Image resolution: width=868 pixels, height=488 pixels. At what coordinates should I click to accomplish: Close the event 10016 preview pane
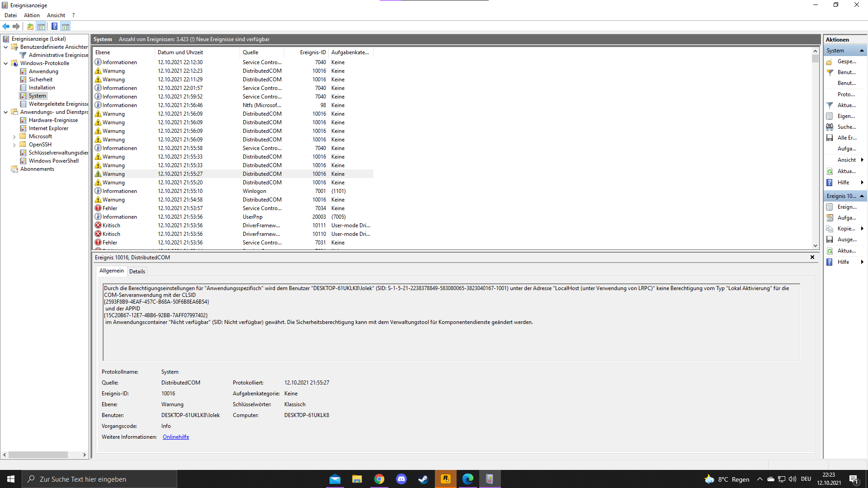click(812, 257)
